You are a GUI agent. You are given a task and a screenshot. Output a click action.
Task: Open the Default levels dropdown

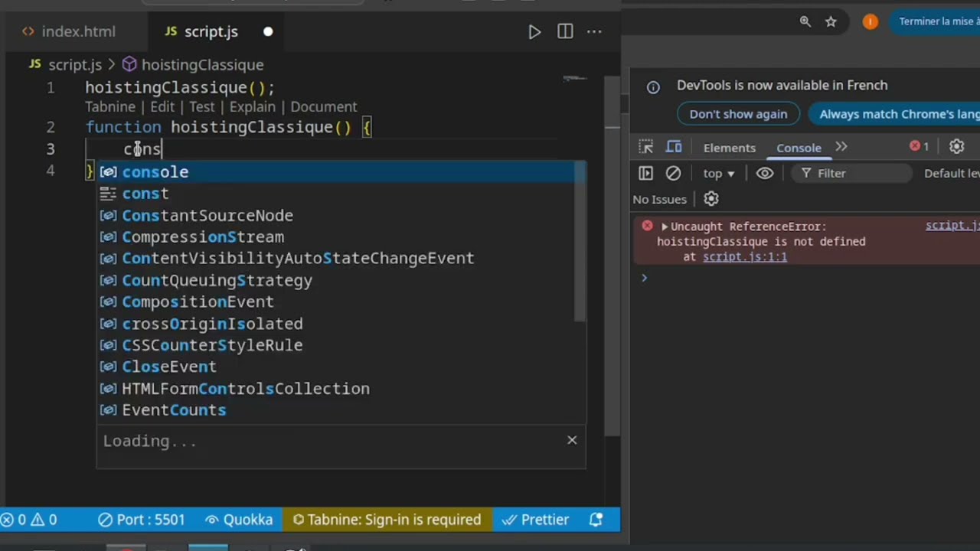951,174
